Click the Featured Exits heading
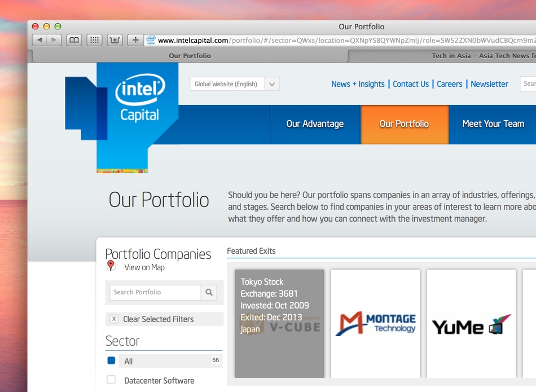This screenshot has width=536, height=392. coord(251,251)
